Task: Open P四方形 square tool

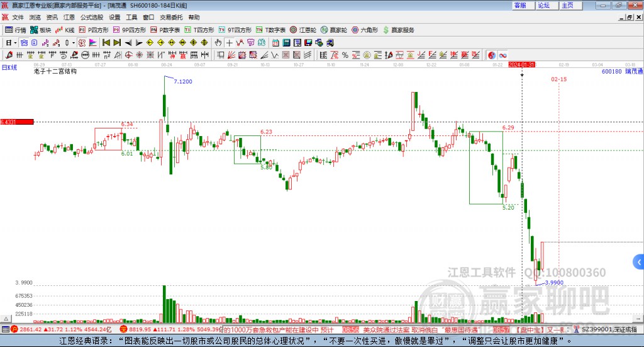Action: [94, 30]
